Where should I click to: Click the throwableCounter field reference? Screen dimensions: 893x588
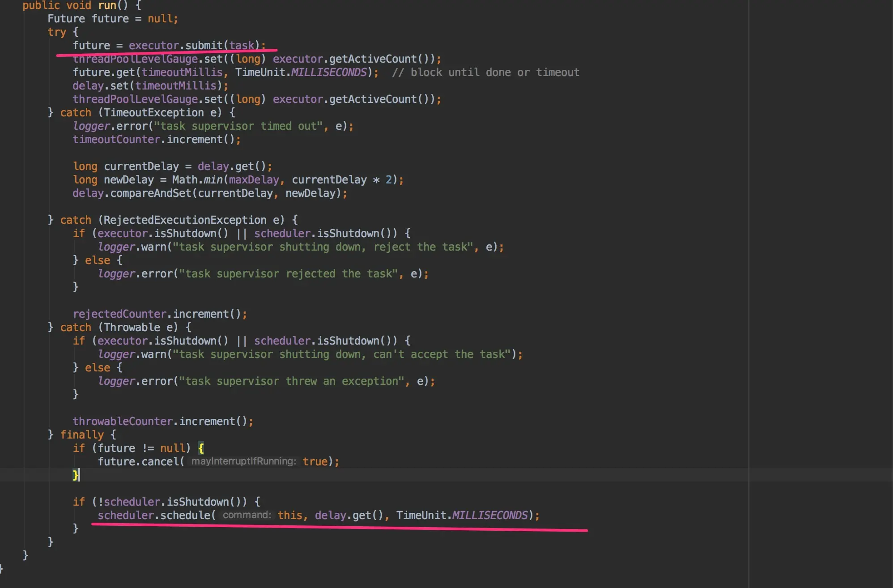coord(123,422)
